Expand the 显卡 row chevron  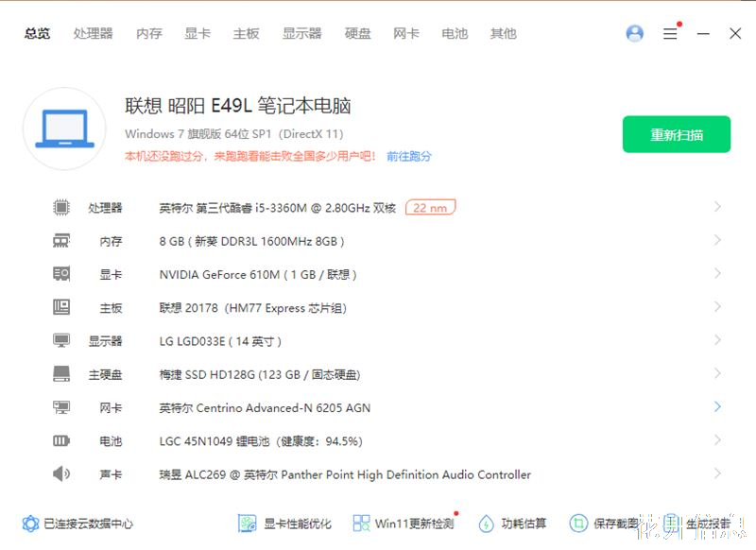[x=717, y=273]
